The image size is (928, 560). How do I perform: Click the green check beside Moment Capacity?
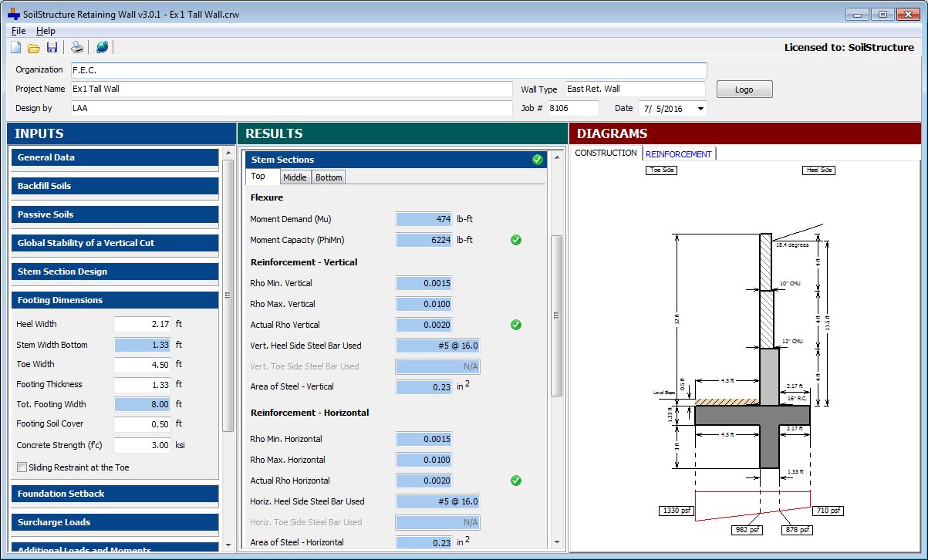coord(515,240)
